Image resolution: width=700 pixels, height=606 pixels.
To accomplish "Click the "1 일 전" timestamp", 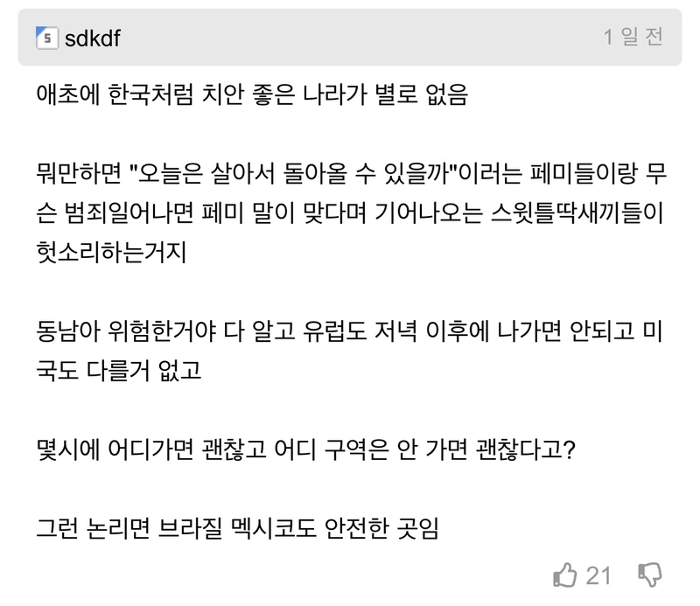I will 633,38.
